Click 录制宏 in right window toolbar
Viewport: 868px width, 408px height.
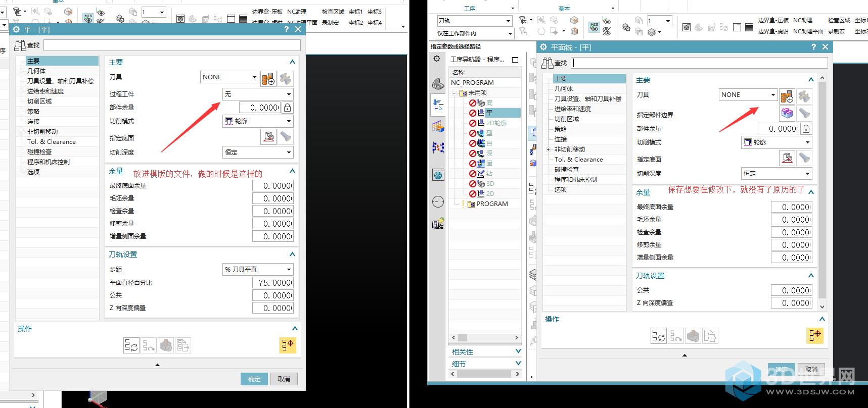pyautogui.click(x=836, y=31)
